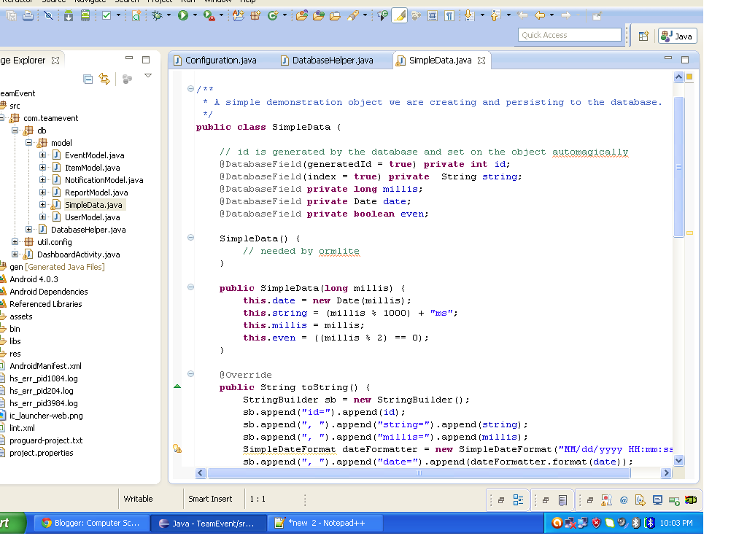Collapse All in Package Explorer
This screenshot has height=560, width=747.
pos(88,79)
